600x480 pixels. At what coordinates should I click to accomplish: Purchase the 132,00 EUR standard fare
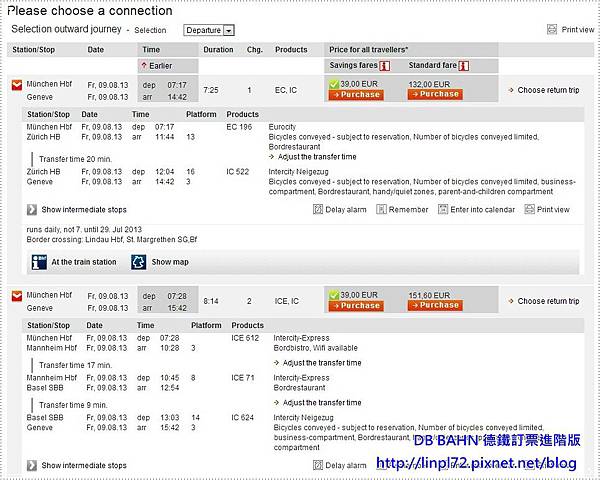click(435, 94)
